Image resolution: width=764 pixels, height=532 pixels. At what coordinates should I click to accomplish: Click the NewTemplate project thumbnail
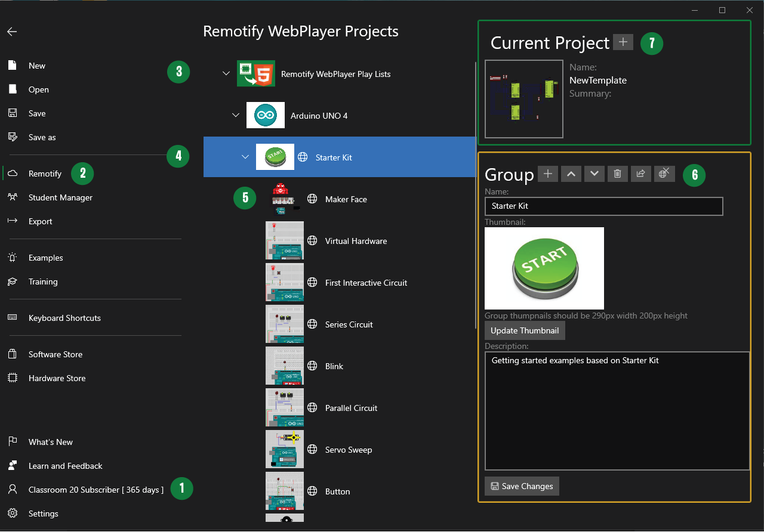[x=524, y=99]
